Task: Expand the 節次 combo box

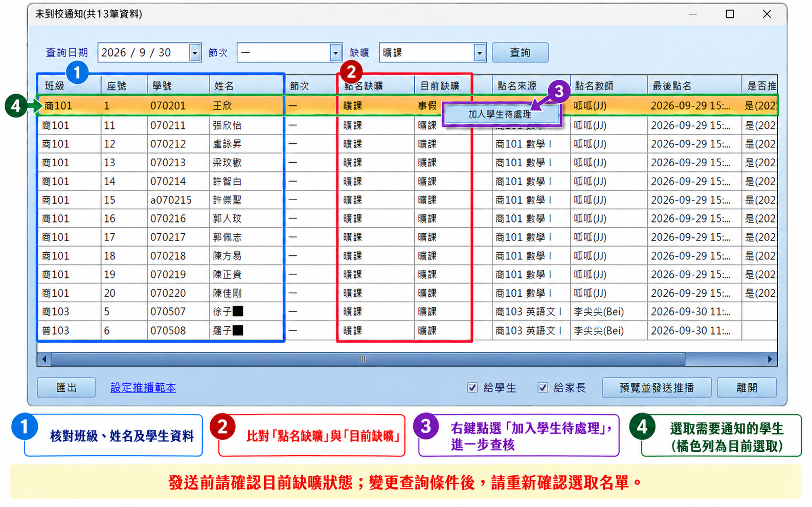Action: [335, 53]
